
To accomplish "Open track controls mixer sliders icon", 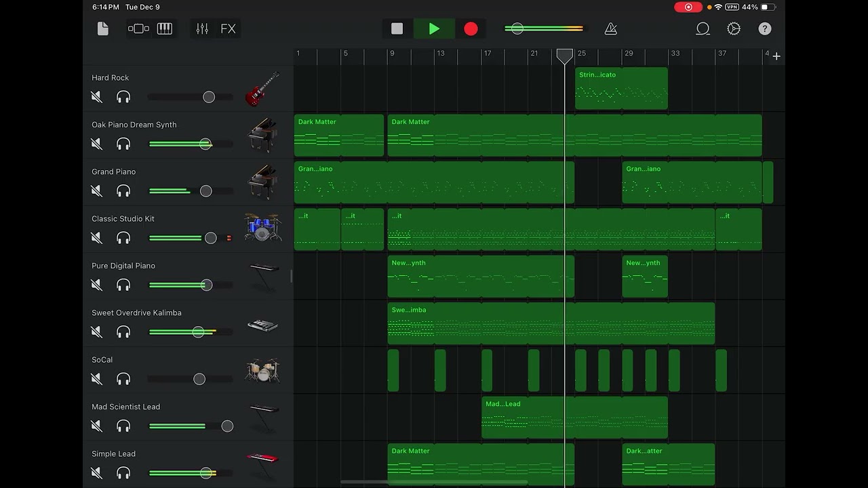I will click(202, 28).
